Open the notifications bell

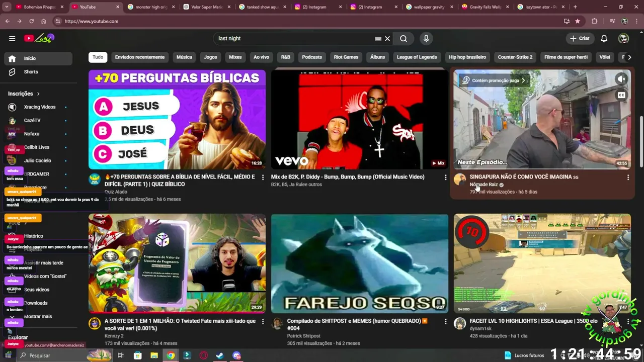(x=604, y=38)
